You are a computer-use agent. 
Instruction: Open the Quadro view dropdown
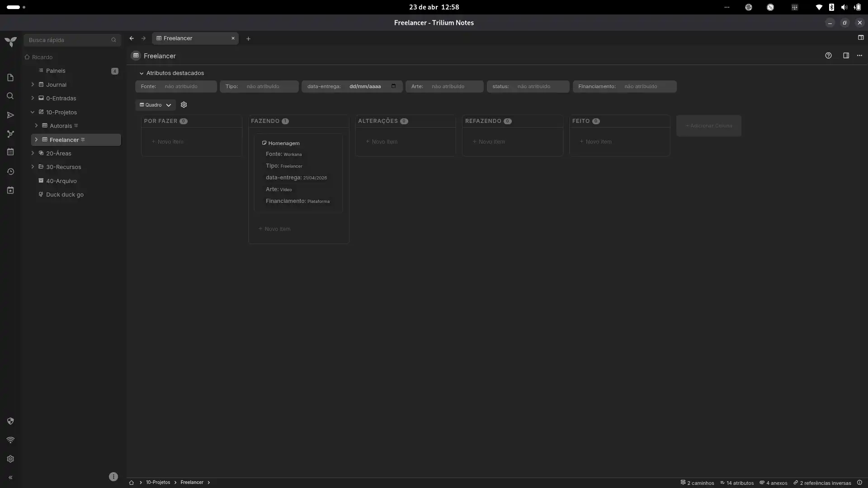pos(155,105)
